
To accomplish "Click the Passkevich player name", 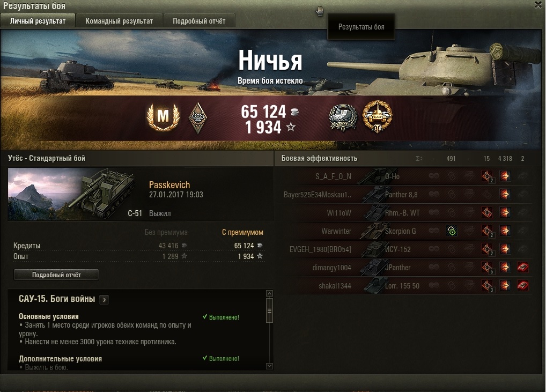I will (169, 185).
